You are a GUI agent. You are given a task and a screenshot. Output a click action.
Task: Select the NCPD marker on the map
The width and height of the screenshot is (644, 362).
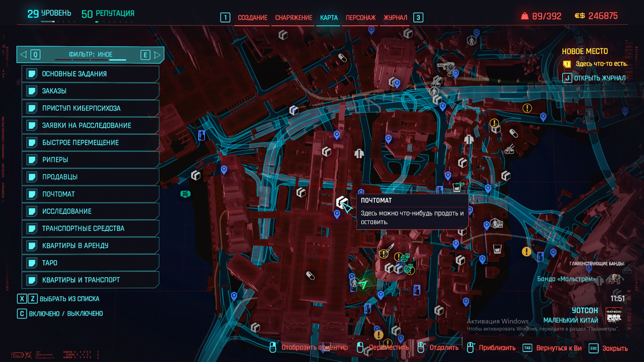186,194
